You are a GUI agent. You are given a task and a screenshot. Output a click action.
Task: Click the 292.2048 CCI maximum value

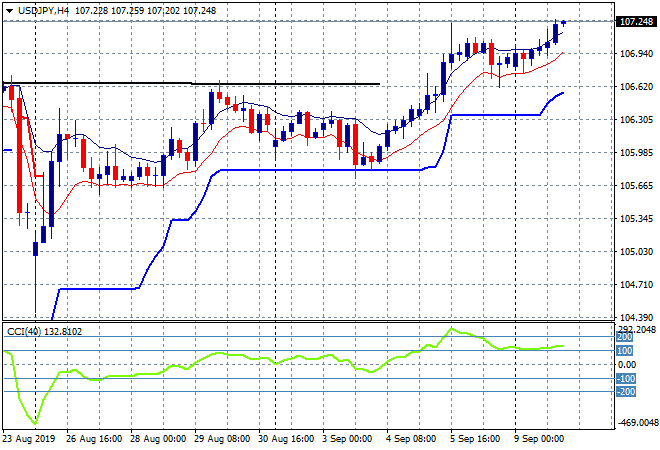coord(637,329)
